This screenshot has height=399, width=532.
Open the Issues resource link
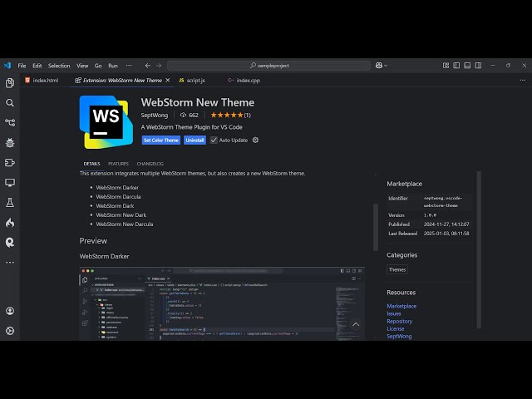pyautogui.click(x=393, y=313)
